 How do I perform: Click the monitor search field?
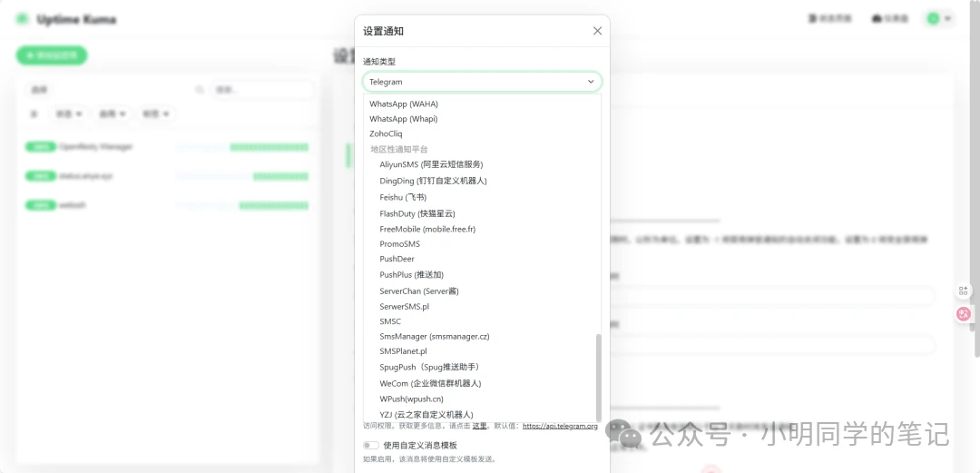[x=262, y=90]
